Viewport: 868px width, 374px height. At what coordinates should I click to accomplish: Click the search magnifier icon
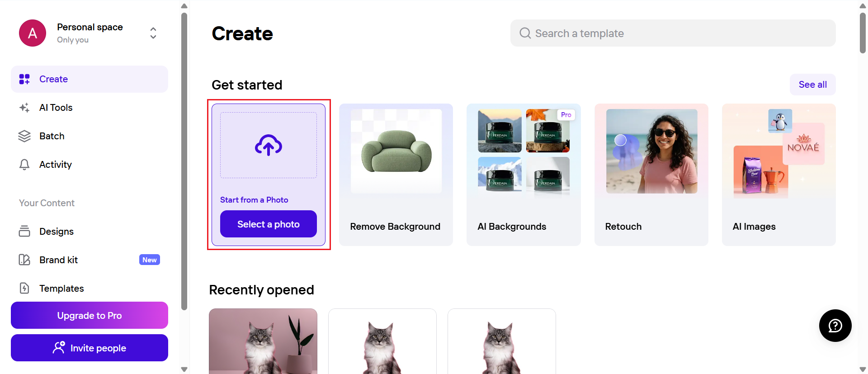pyautogui.click(x=525, y=33)
